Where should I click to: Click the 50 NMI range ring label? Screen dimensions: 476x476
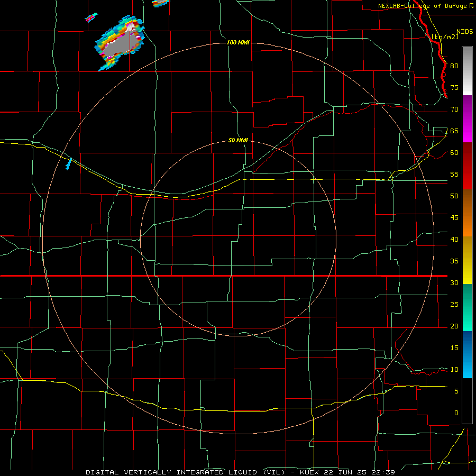pyautogui.click(x=238, y=140)
